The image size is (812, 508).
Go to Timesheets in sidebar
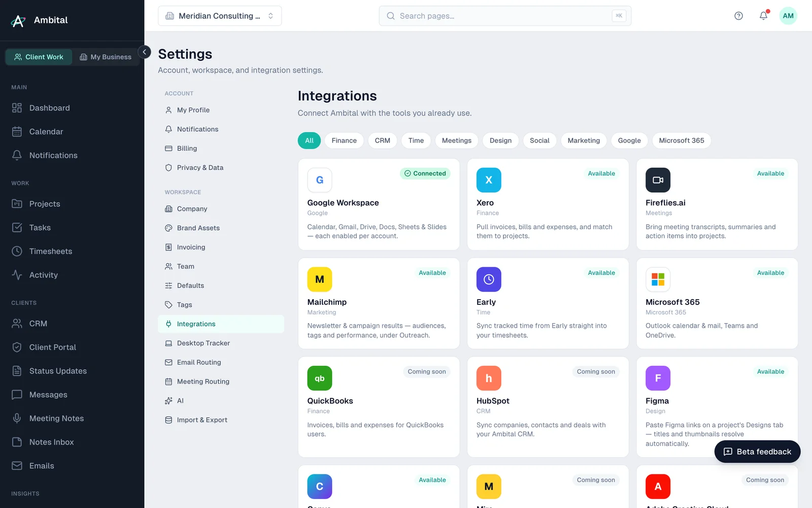[72, 251]
